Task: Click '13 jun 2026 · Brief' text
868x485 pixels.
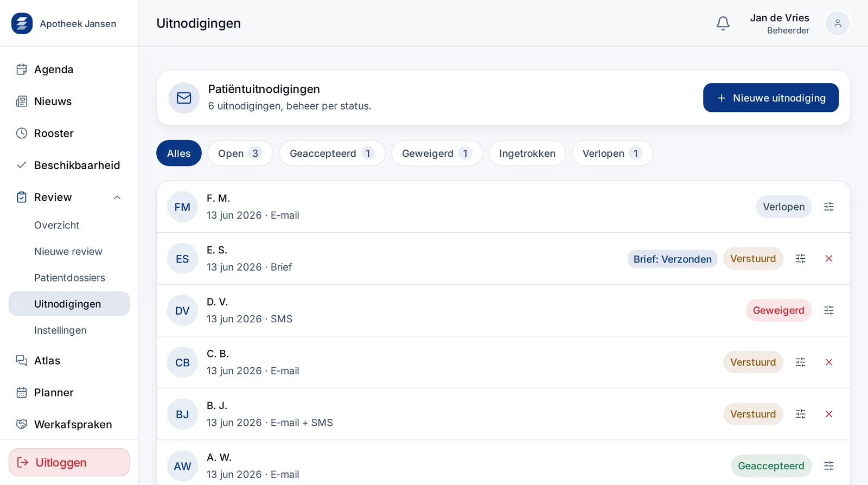Action: [x=249, y=267]
